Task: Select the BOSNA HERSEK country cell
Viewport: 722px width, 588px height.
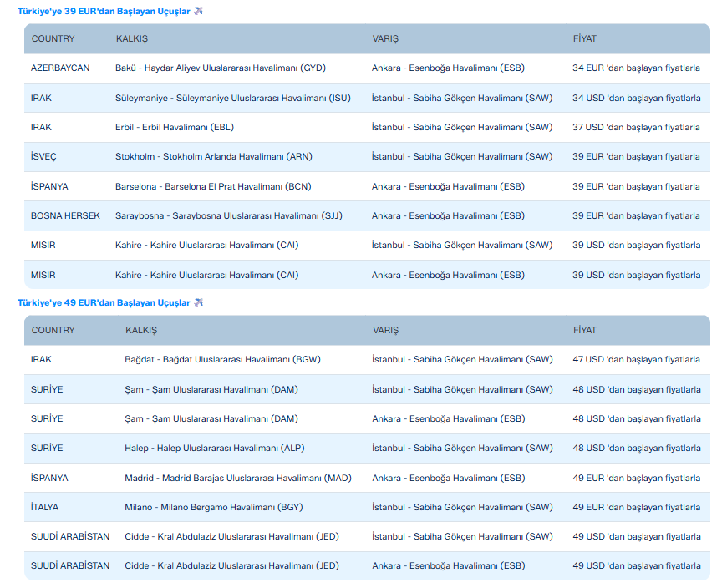Action: click(x=65, y=215)
